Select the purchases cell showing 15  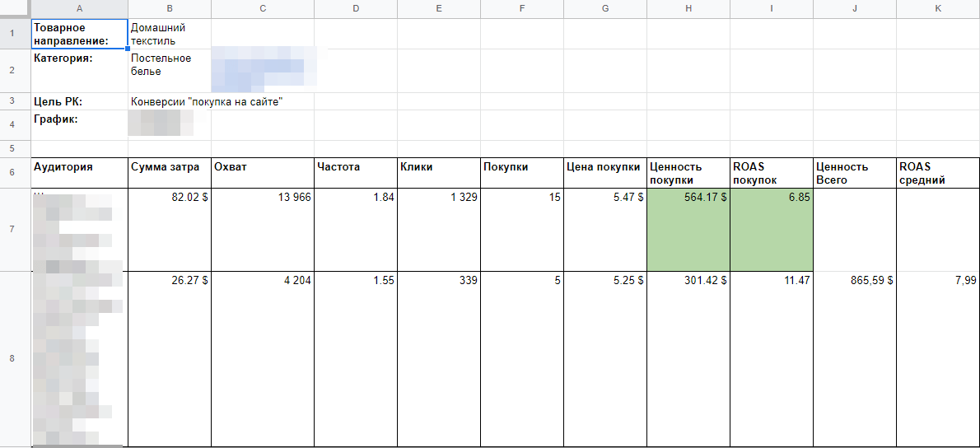click(x=521, y=229)
